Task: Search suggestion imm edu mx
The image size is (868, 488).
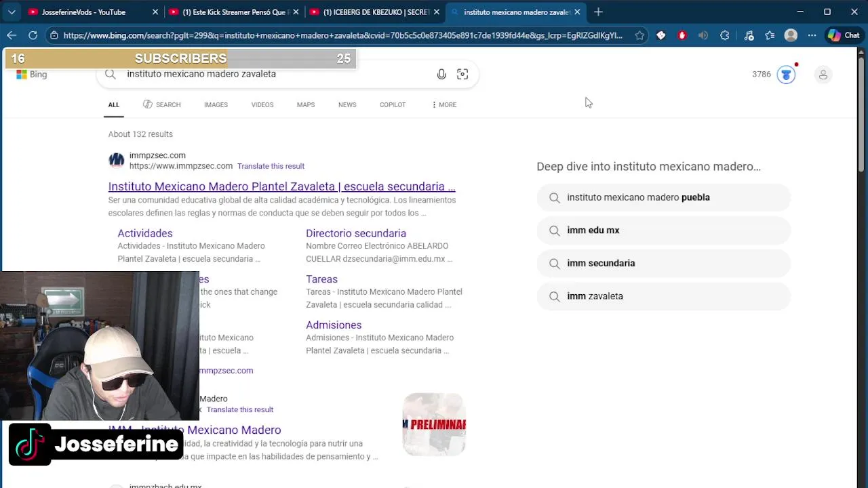Action: click(x=663, y=230)
